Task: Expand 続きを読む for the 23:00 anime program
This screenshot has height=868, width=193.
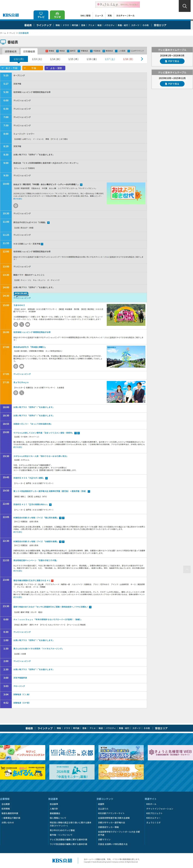Action: click(x=18, y=597)
